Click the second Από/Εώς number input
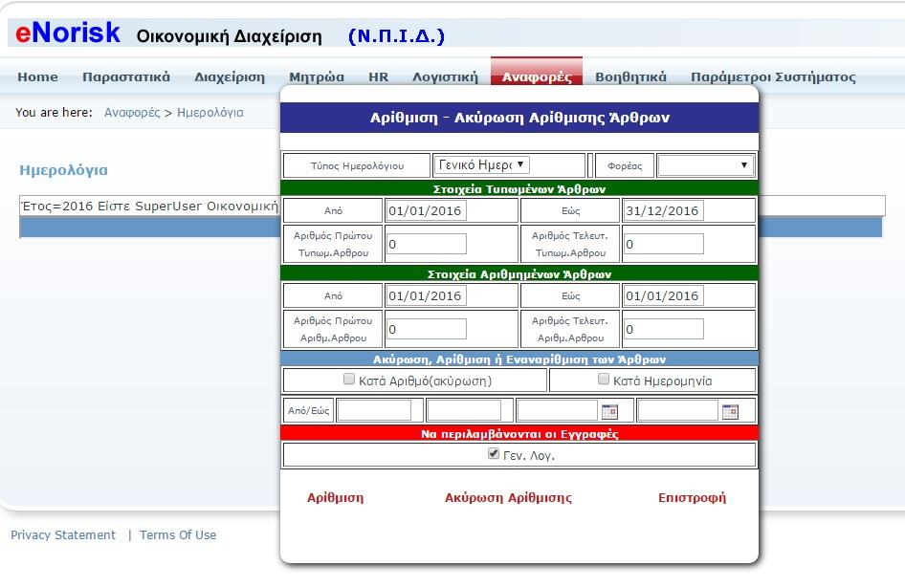The width and height of the screenshot is (905, 588). point(464,410)
